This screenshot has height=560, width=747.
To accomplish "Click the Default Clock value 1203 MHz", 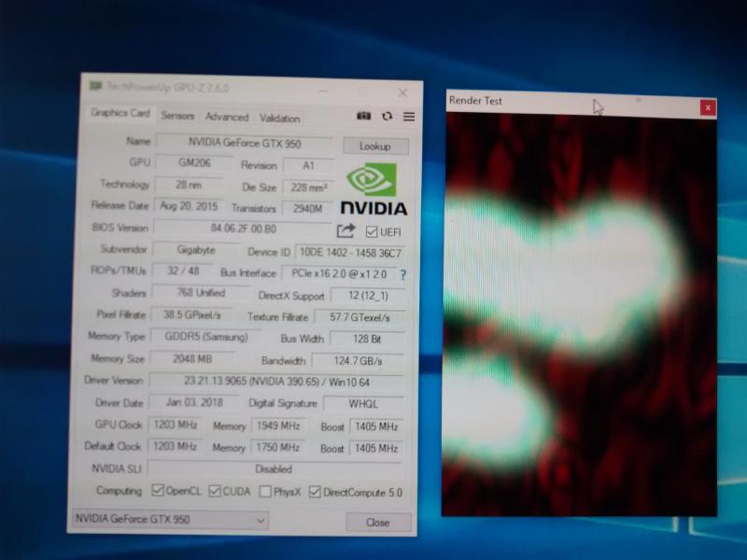I will click(175, 446).
